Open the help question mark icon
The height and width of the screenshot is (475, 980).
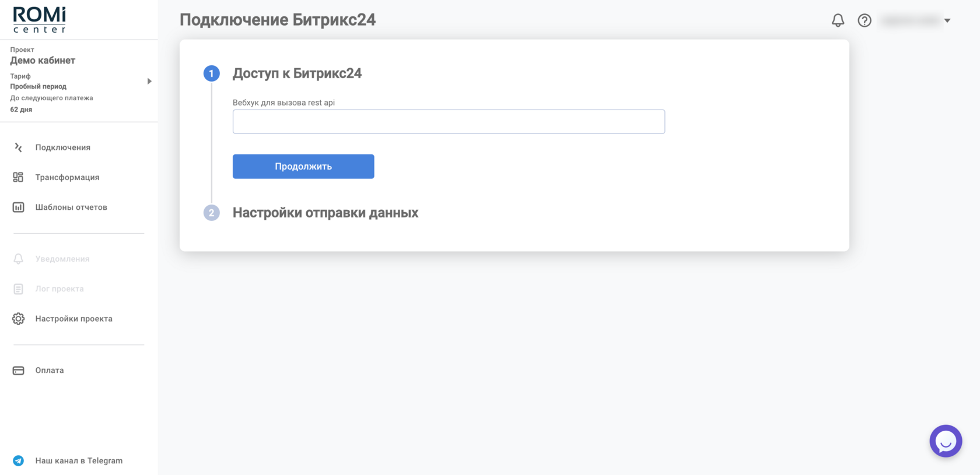pos(864,20)
